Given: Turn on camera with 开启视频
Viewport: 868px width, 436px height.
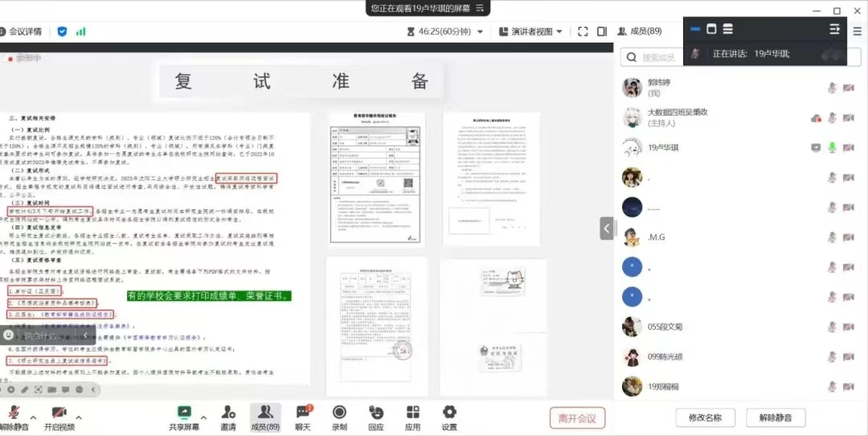Looking at the screenshot, I should tap(58, 413).
